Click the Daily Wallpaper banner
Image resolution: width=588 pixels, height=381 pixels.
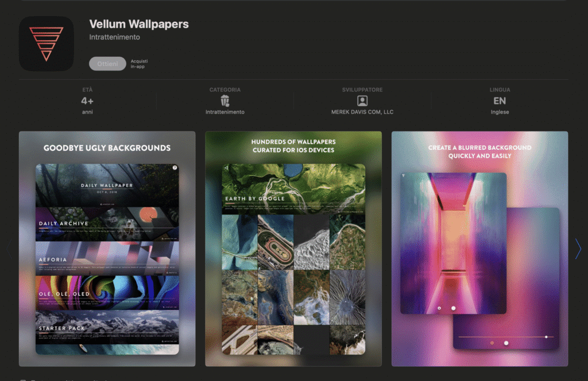coord(107,185)
